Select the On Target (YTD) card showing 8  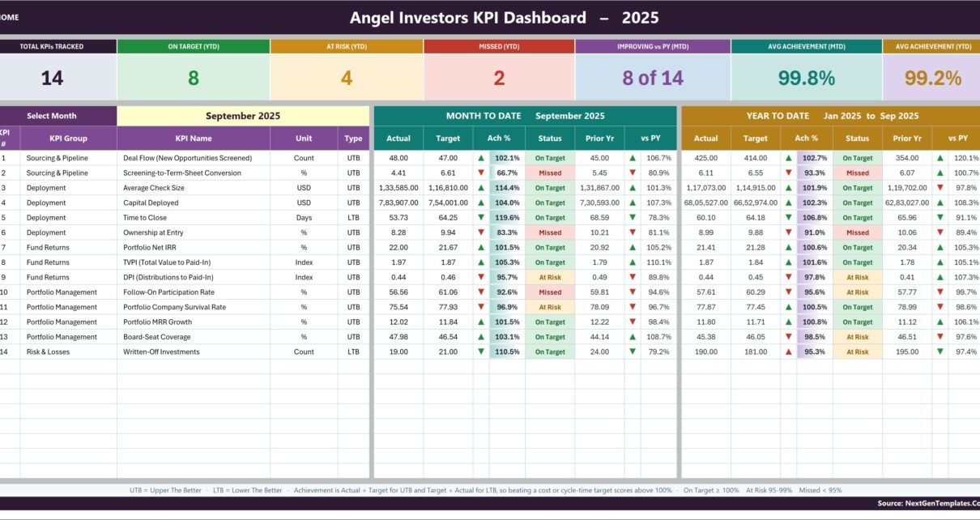pos(194,70)
